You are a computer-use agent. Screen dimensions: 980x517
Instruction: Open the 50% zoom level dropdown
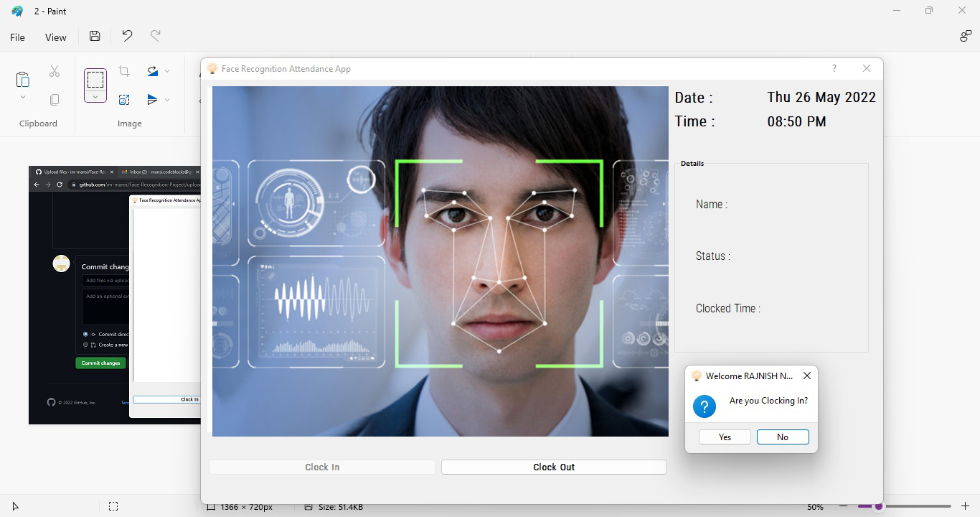coord(815,507)
